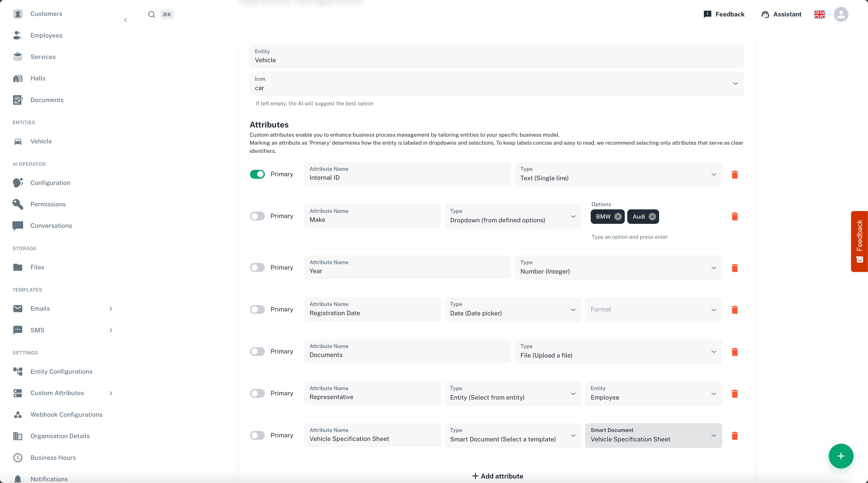Remove the Audi option chip
This screenshot has height=483, width=868.
coord(652,217)
